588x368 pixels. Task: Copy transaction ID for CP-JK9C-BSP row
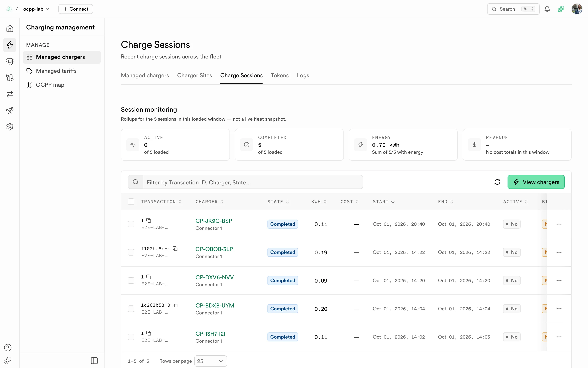click(149, 220)
